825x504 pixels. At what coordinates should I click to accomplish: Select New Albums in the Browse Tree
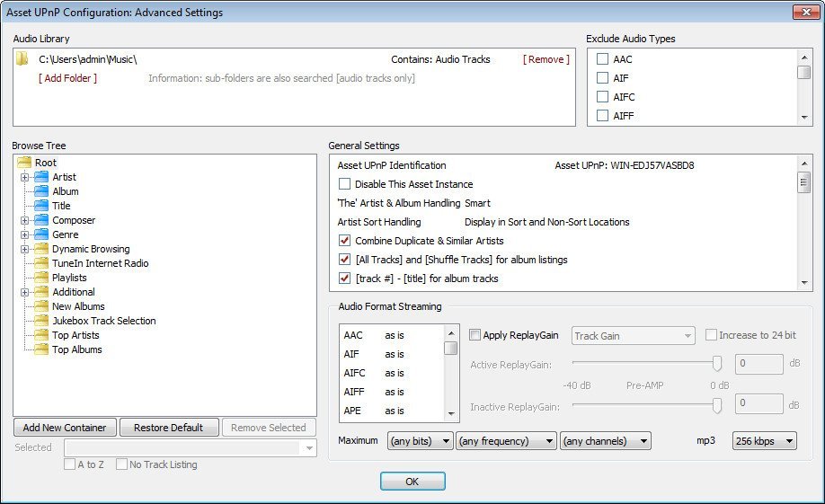[78, 306]
